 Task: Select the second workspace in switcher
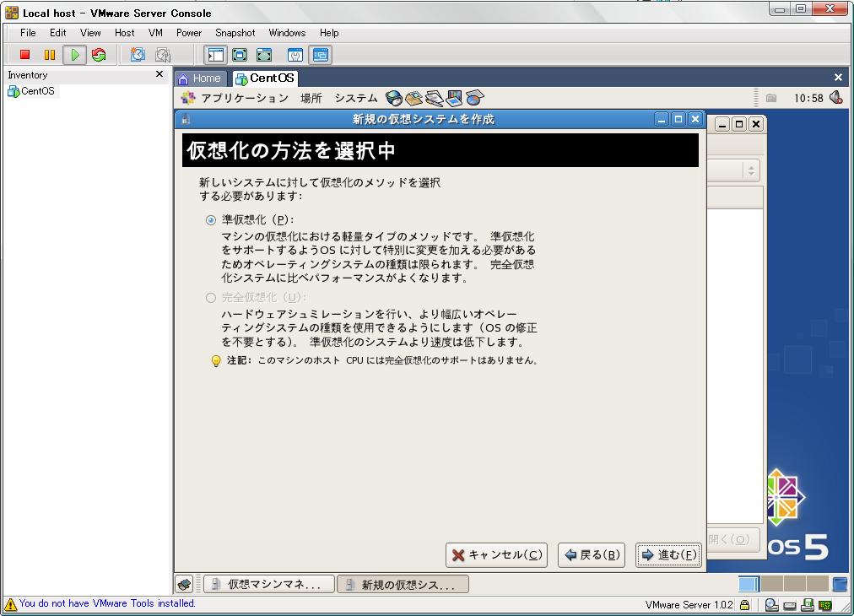tap(772, 584)
